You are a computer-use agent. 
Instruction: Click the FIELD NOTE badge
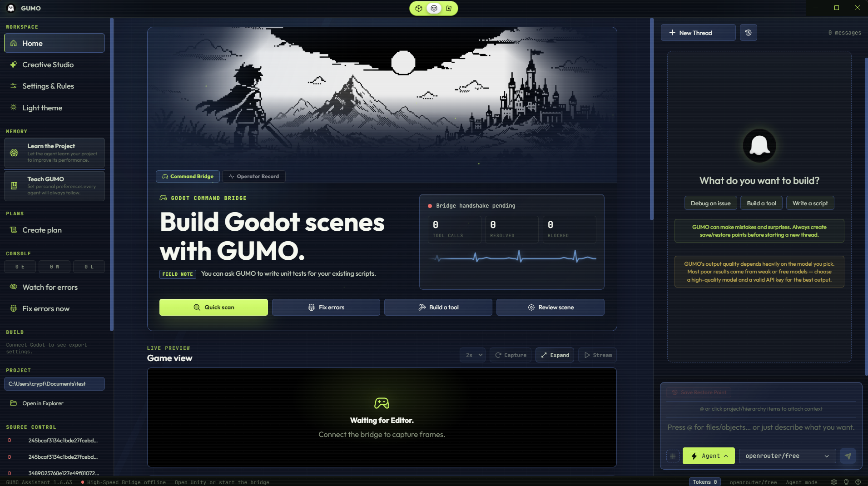pos(178,274)
